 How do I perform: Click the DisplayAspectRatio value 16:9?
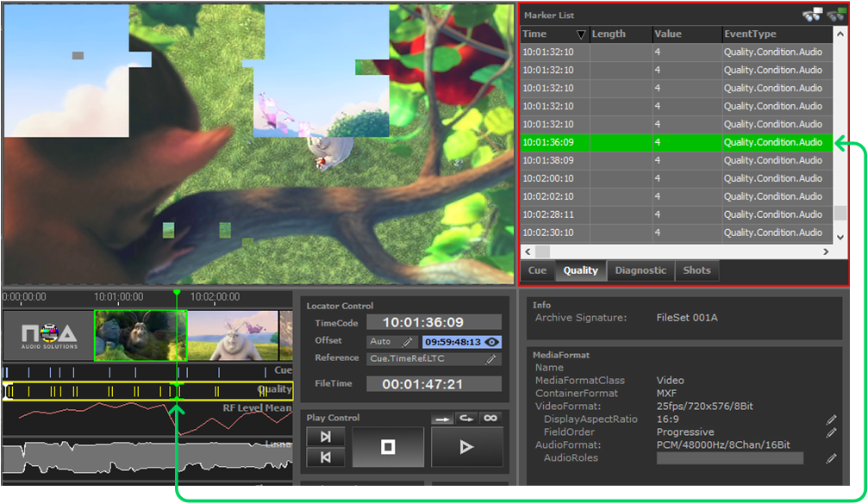click(668, 419)
